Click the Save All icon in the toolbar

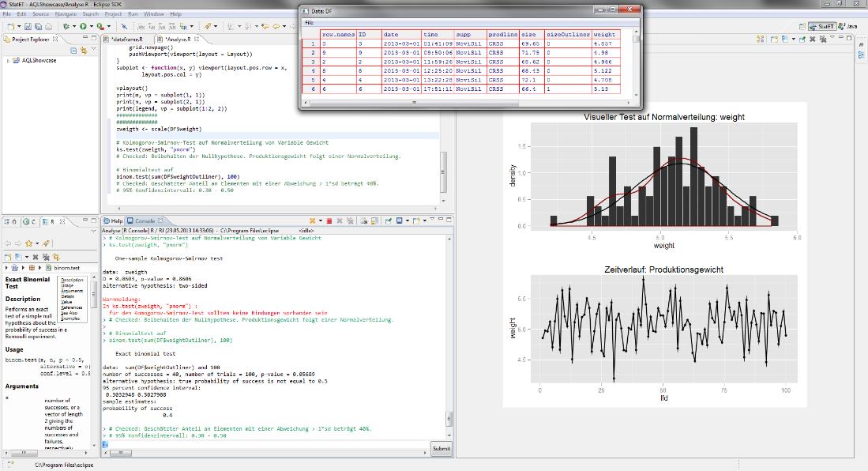(38, 26)
